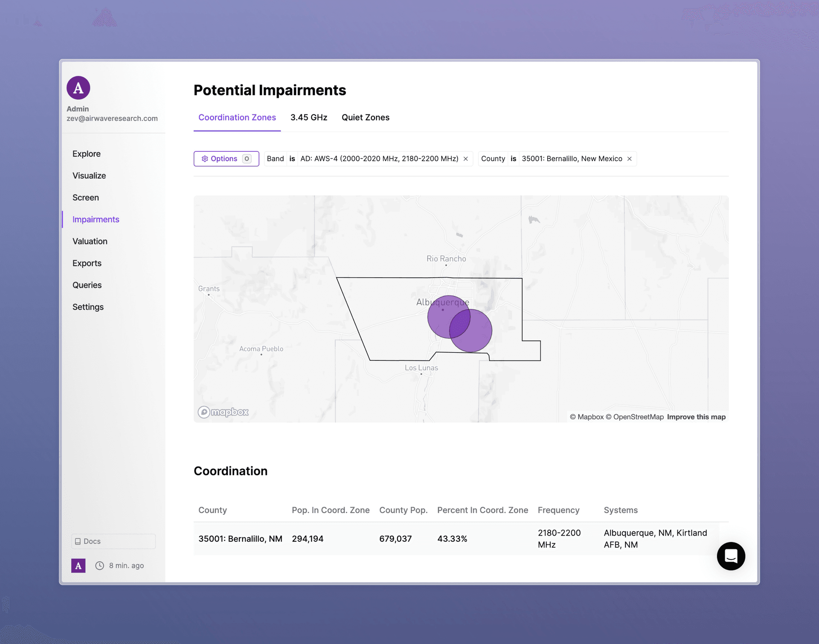
Task: Click the clock icon beside 8 min. ago
Action: tap(99, 566)
